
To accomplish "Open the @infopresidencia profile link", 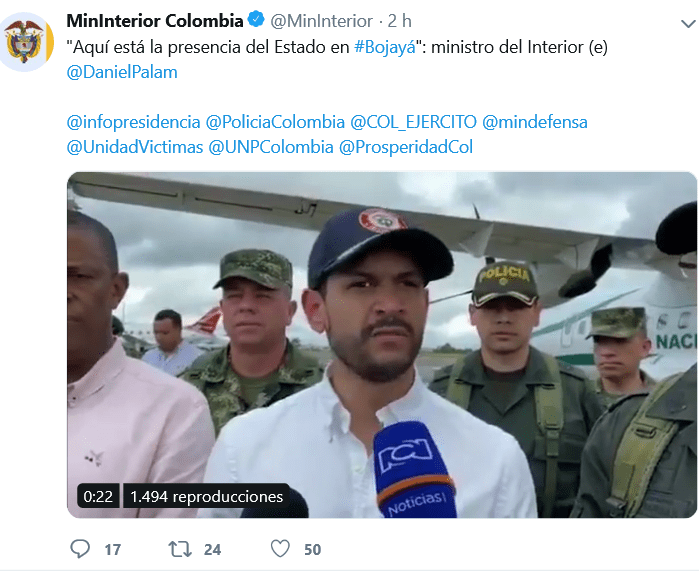I will (x=133, y=122).
